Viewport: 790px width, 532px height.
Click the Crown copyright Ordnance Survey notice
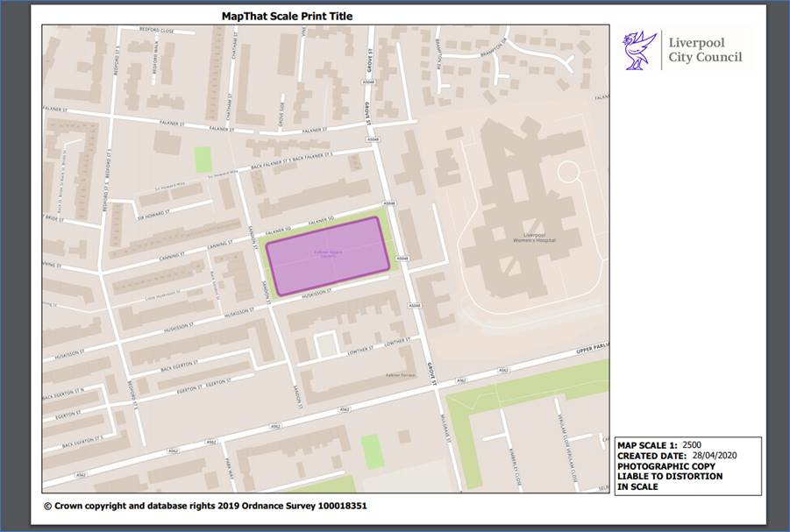pos(205,506)
